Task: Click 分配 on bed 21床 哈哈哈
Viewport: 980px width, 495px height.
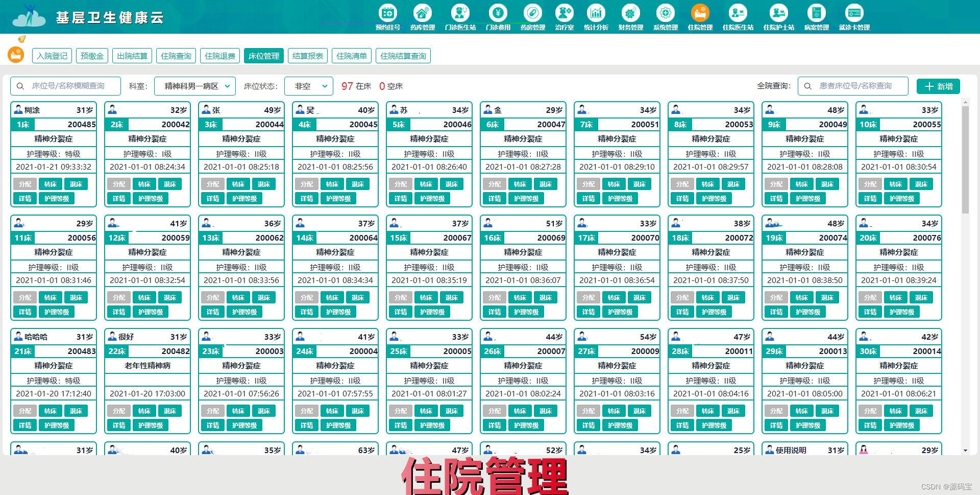Action: pyautogui.click(x=24, y=411)
